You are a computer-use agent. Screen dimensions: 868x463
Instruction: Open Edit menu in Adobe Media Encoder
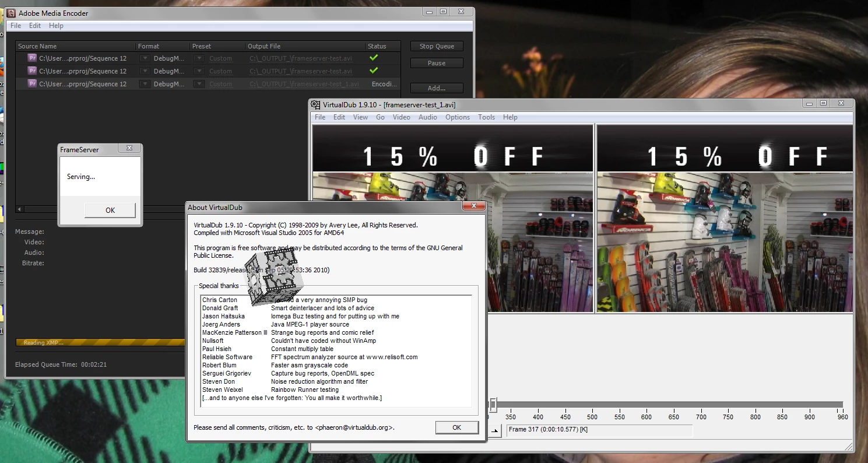click(x=35, y=26)
